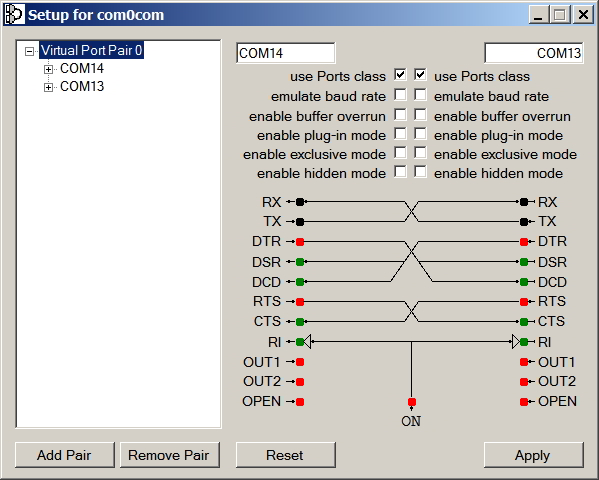
Task: Click the right RI green pin
Action: click(x=524, y=342)
